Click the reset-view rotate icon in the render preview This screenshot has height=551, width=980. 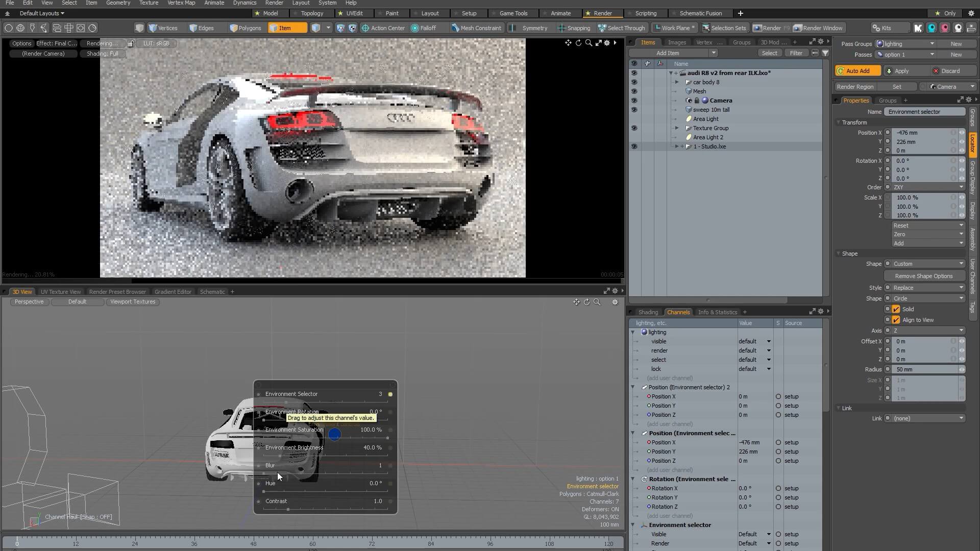point(578,43)
